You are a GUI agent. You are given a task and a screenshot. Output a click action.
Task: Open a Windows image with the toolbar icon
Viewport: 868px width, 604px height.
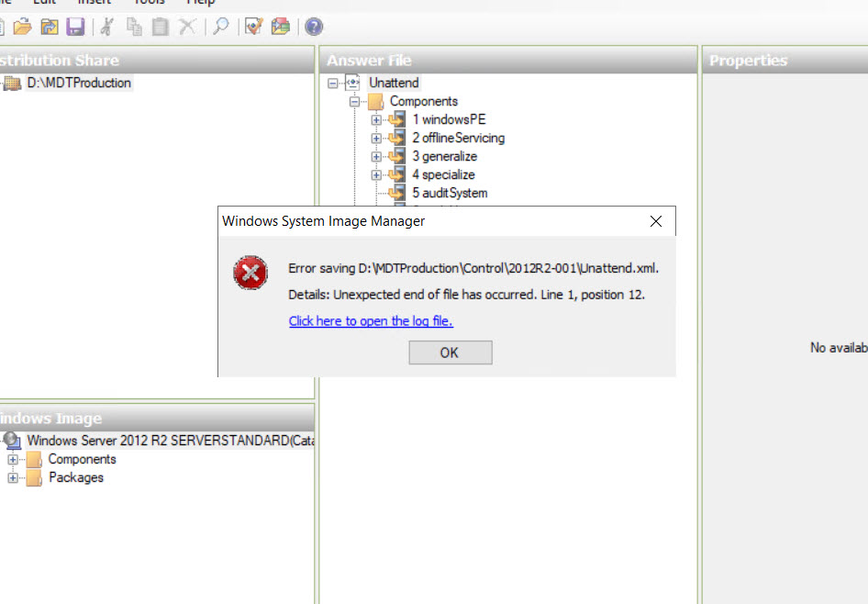[51, 27]
